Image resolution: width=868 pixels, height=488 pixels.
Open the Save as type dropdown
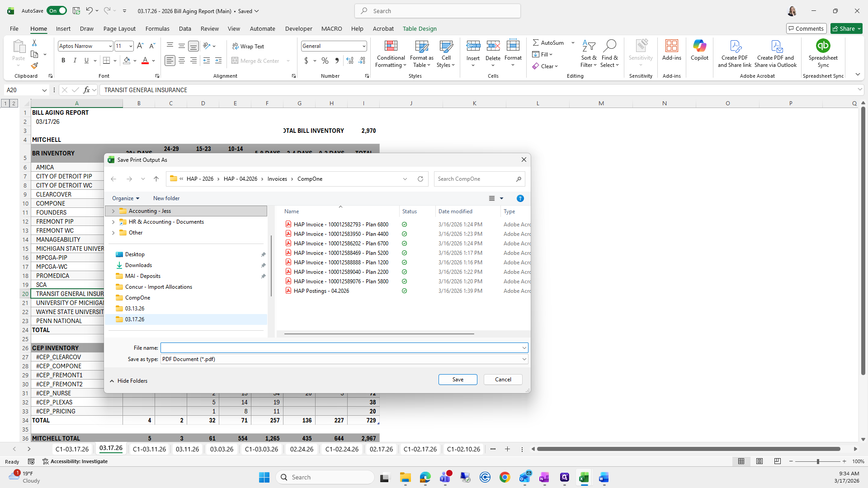coord(524,359)
